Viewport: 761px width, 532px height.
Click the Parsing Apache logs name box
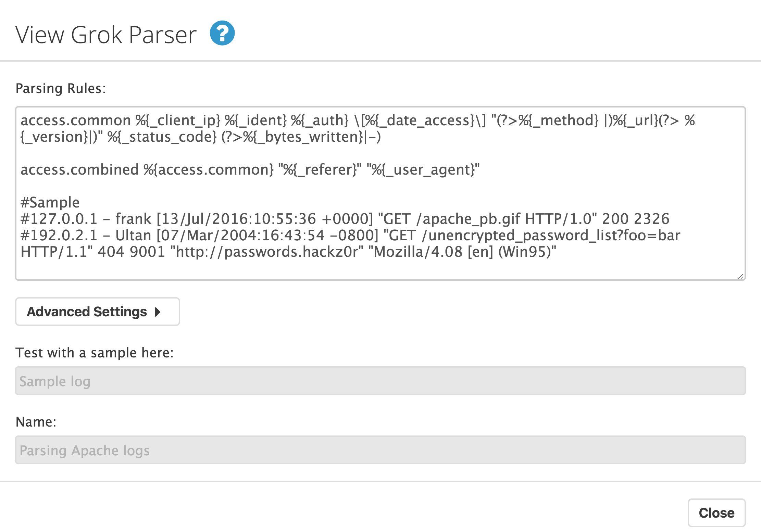pyautogui.click(x=377, y=450)
